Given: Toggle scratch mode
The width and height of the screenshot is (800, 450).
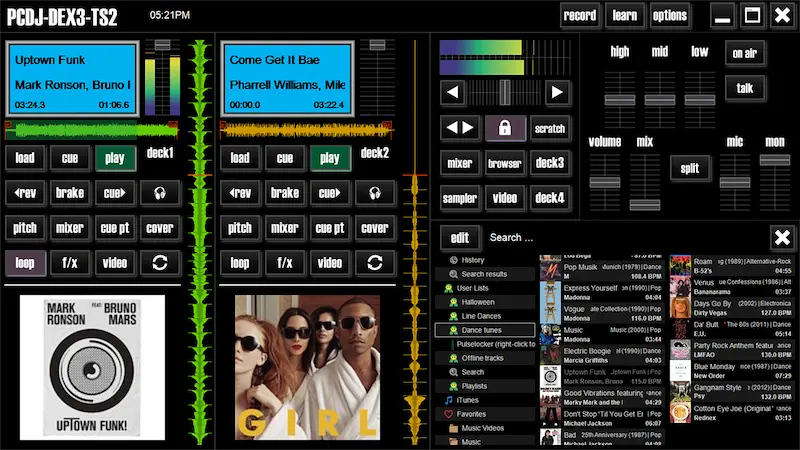Looking at the screenshot, I should [x=549, y=128].
